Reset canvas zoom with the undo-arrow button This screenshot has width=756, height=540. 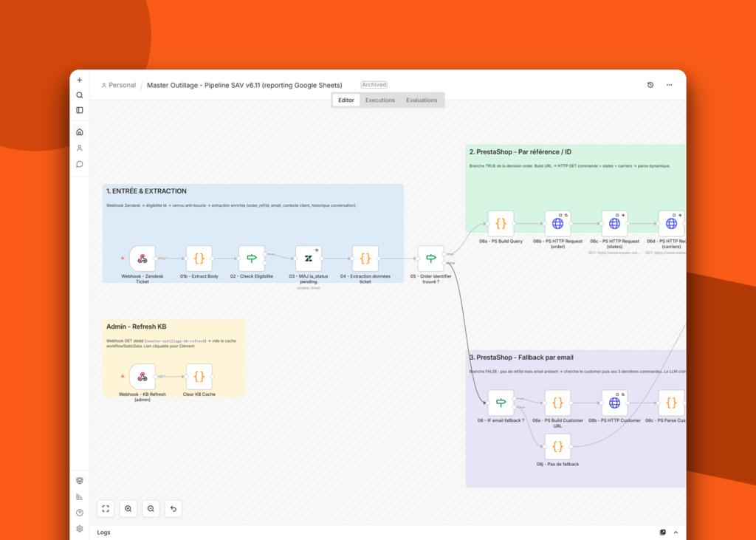(173, 509)
